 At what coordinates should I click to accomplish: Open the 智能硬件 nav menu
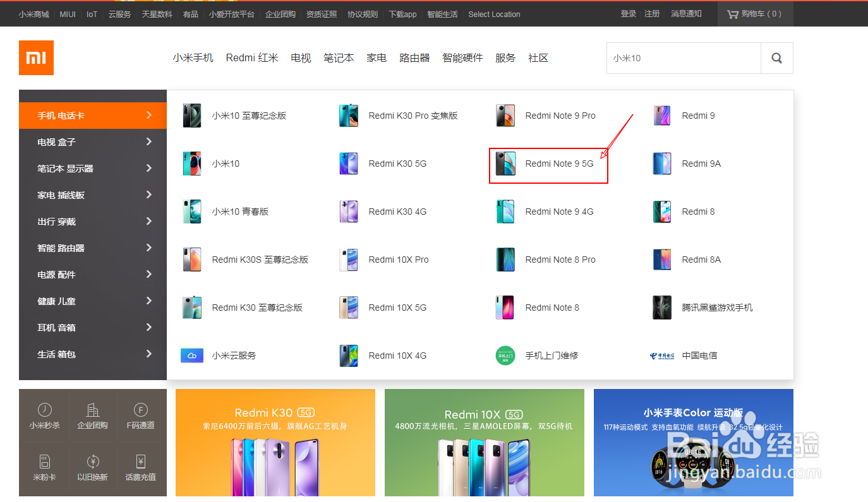pyautogui.click(x=462, y=58)
